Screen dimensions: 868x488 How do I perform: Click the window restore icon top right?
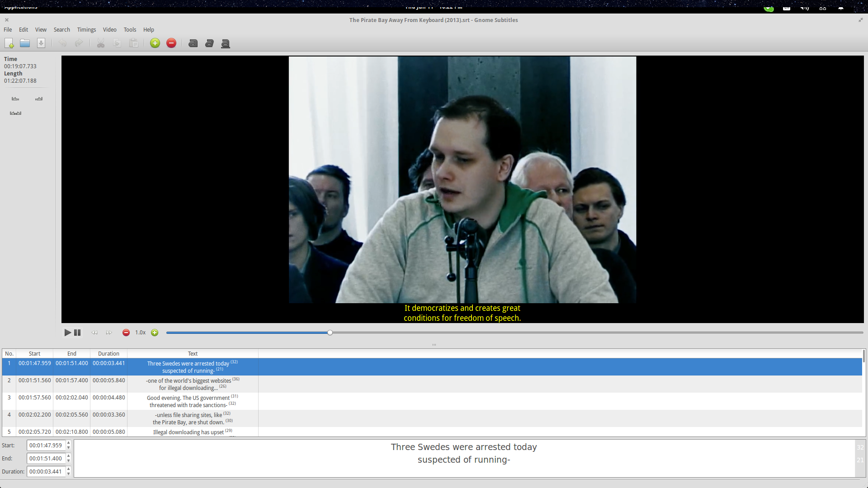click(861, 20)
